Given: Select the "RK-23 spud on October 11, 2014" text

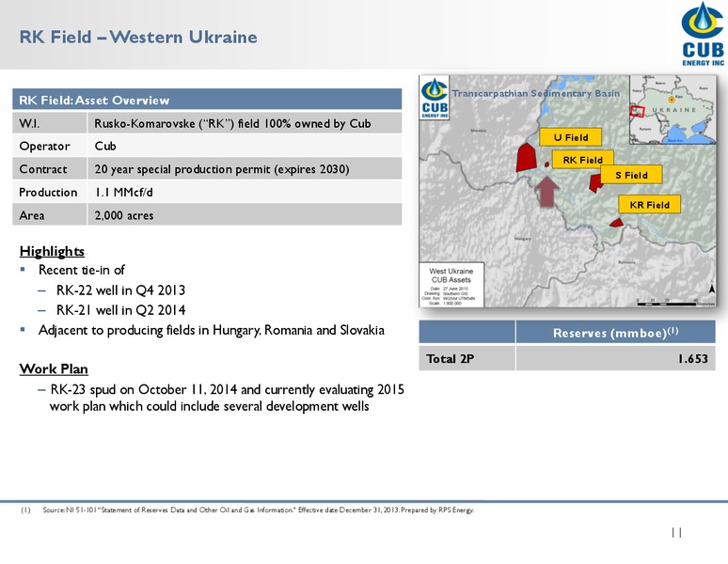Looking at the screenshot, I should coord(227,398).
